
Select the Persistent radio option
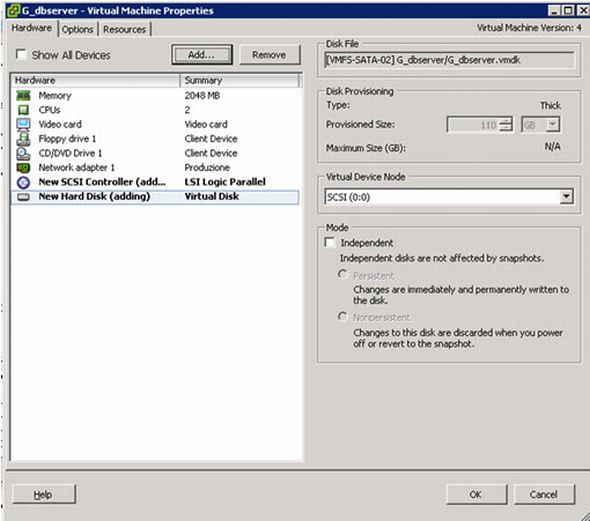(342, 274)
